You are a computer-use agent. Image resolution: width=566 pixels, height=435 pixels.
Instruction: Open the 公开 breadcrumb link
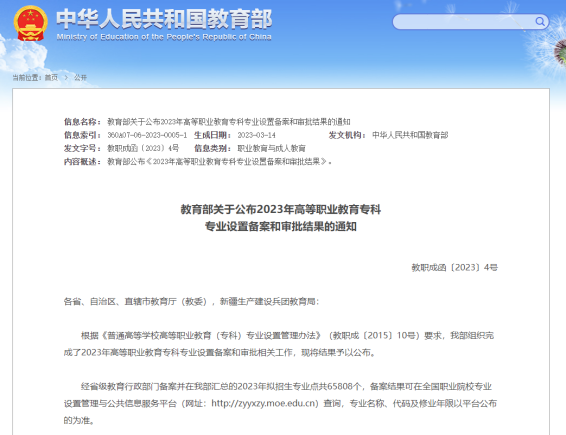point(80,78)
